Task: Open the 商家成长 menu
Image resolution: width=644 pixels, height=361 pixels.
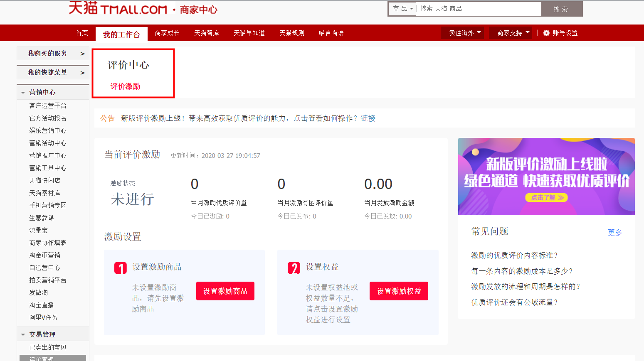Action: coord(167,33)
